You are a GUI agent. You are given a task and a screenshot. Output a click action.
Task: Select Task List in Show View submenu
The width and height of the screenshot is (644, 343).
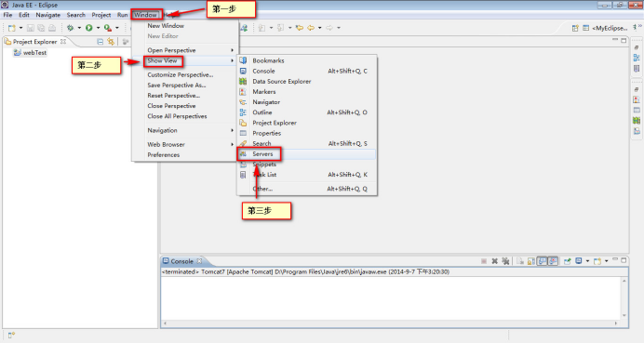click(306, 175)
